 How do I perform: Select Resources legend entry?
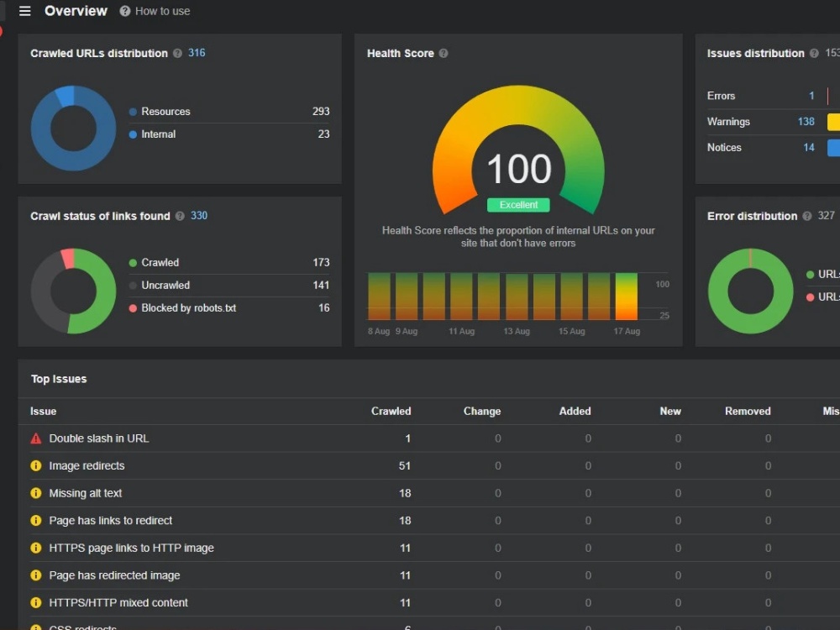160,112
